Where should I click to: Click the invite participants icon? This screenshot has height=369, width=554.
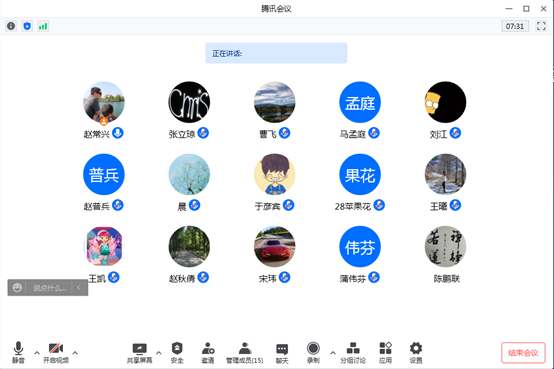coord(208,352)
